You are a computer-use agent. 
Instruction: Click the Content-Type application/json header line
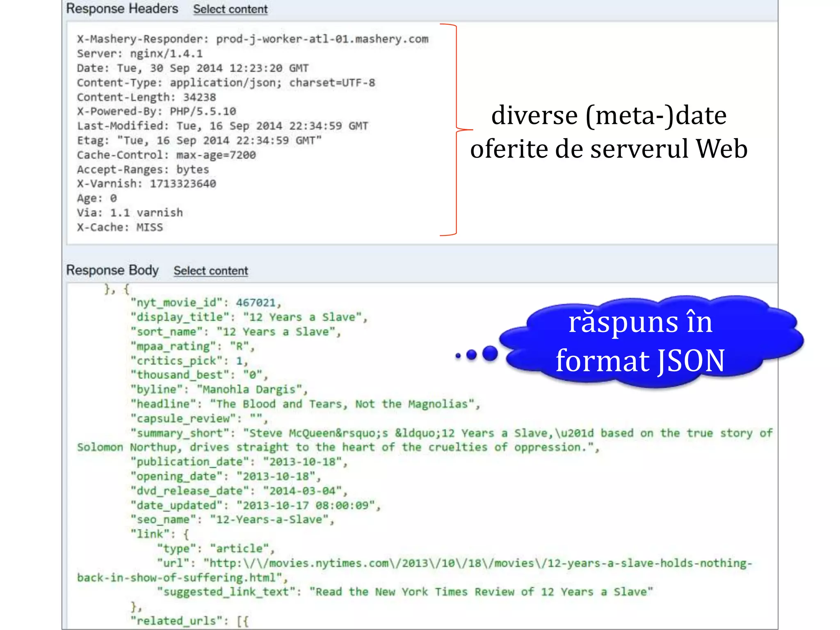[x=226, y=82]
